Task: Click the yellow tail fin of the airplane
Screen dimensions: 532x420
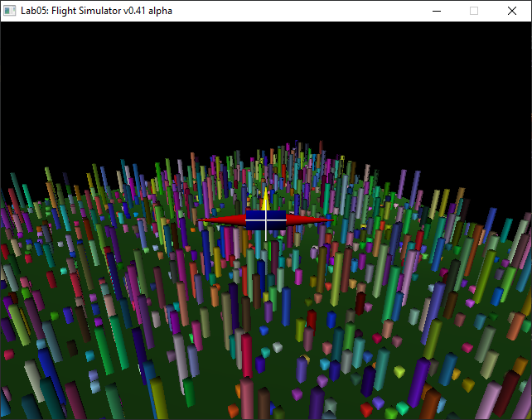Action: tap(266, 200)
